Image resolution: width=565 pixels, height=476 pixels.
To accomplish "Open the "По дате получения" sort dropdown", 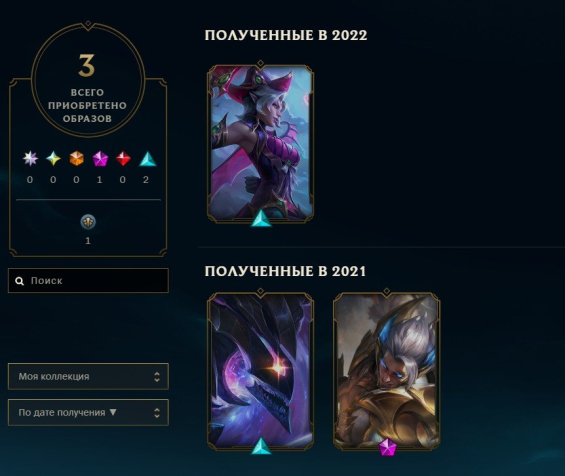I will pyautogui.click(x=88, y=412).
